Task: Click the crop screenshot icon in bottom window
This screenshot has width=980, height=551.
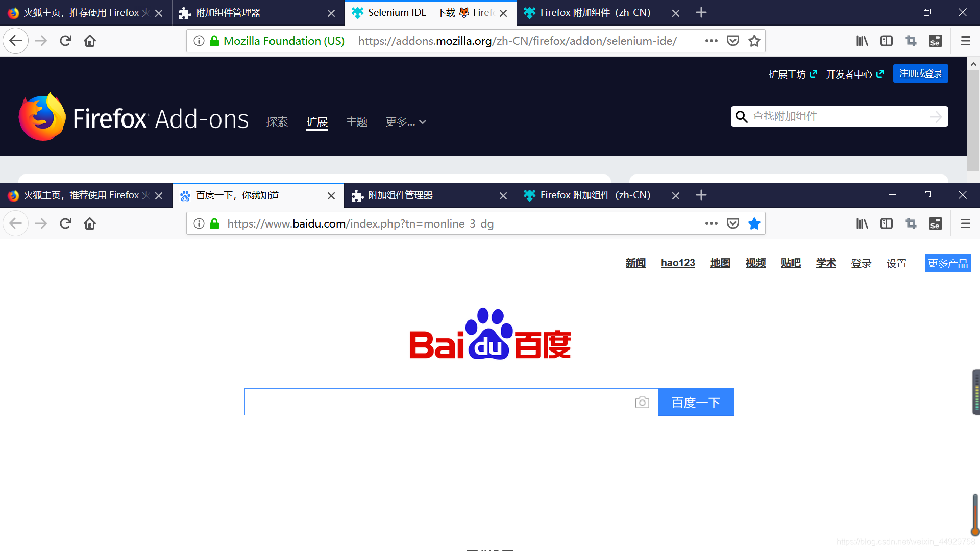Action: click(911, 223)
